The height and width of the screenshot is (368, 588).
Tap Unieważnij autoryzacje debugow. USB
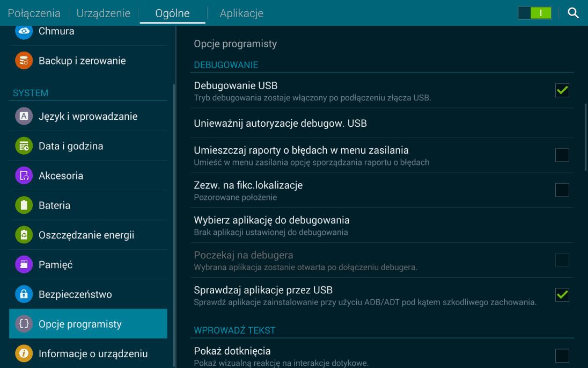[x=382, y=123]
